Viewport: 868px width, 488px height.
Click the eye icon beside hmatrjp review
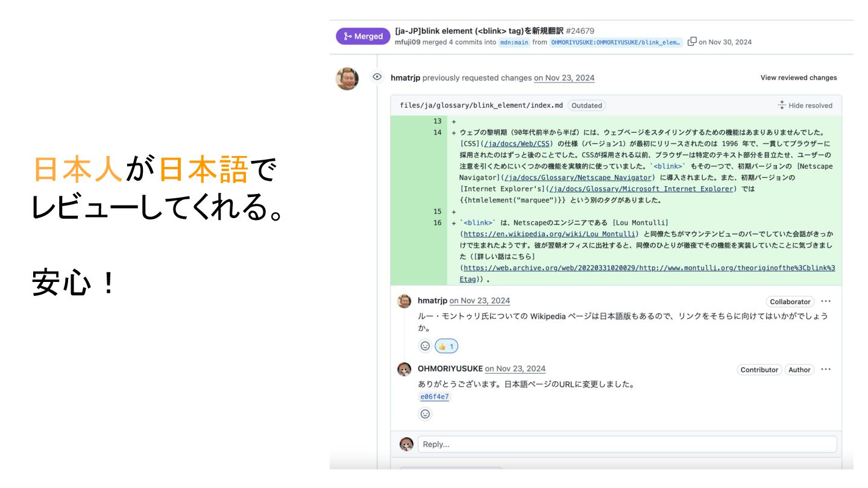(377, 77)
